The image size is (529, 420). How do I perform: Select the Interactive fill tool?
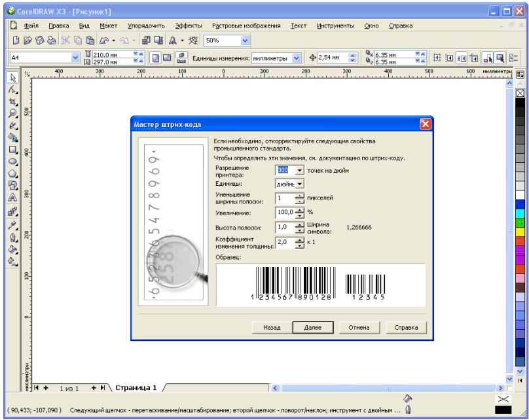pos(12,261)
